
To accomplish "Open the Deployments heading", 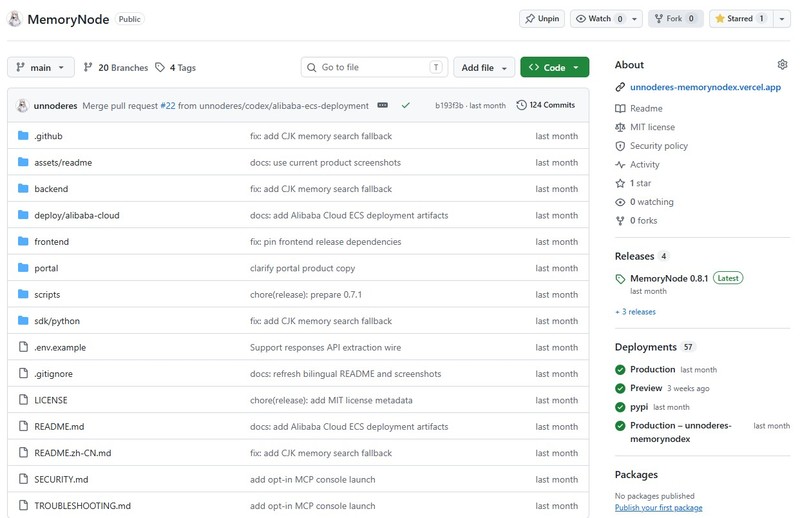I will (x=645, y=347).
